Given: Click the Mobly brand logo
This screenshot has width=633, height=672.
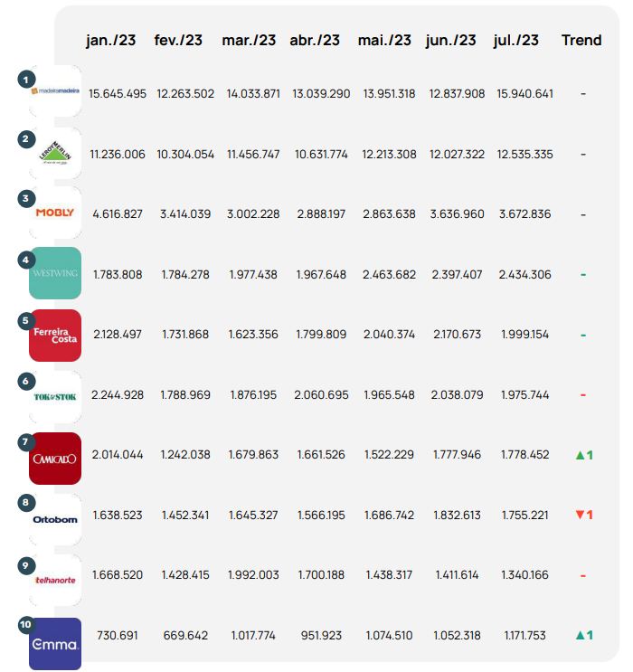Looking at the screenshot, I should (x=56, y=213).
